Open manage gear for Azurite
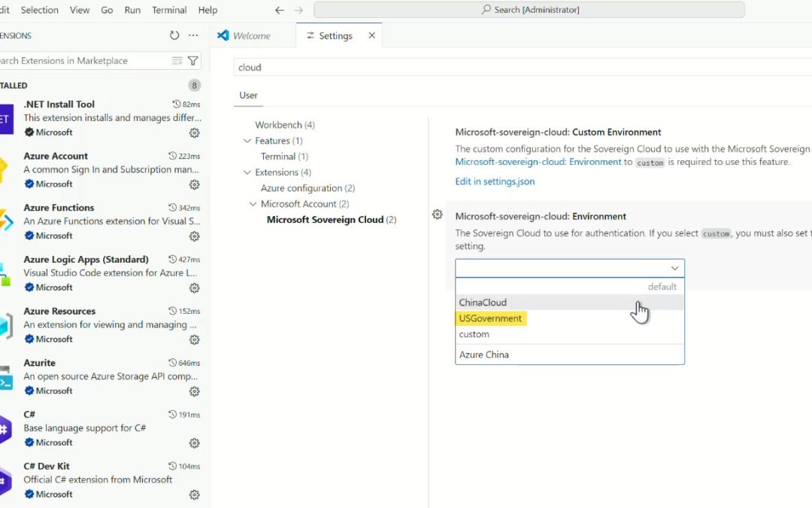The height and width of the screenshot is (508, 812). coord(194,391)
